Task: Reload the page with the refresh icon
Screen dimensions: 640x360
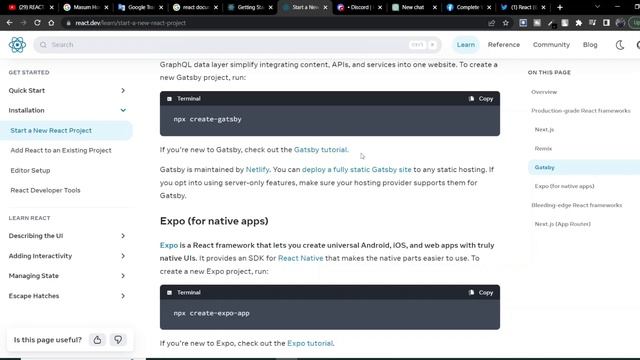Action: (37, 23)
